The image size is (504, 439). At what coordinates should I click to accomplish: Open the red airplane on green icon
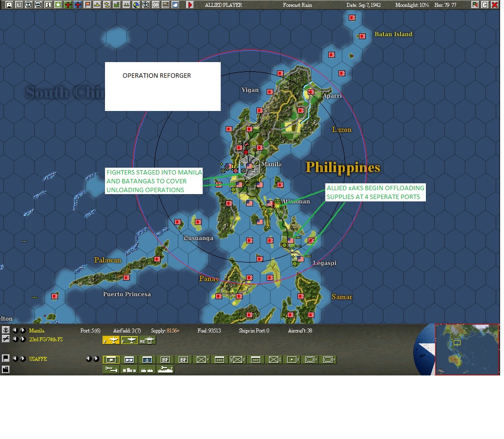click(68, 5)
